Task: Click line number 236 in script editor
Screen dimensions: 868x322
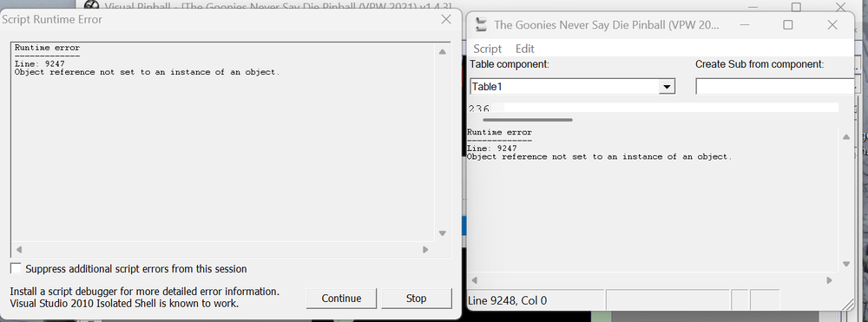Action: tap(479, 109)
